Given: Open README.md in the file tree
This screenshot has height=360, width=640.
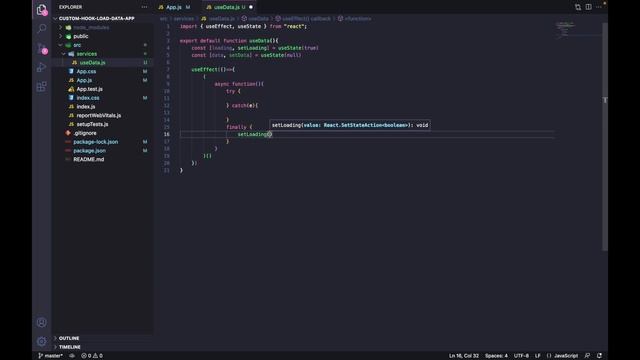Looking at the screenshot, I should tap(89, 159).
